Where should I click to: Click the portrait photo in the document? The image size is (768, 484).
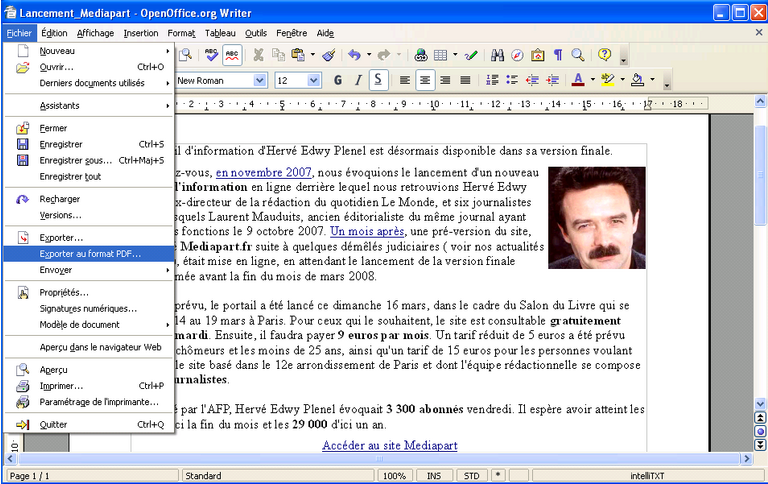[x=597, y=218]
